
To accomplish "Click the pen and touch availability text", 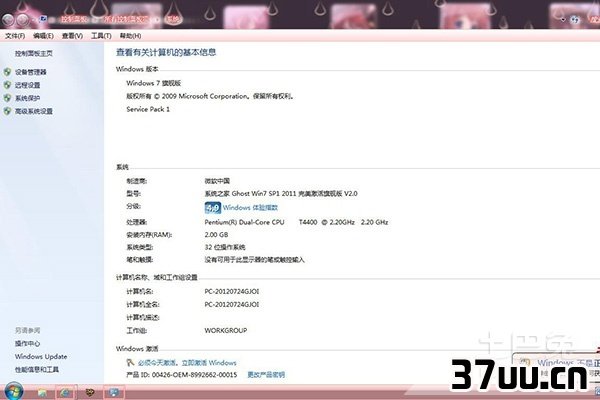I will click(x=254, y=260).
